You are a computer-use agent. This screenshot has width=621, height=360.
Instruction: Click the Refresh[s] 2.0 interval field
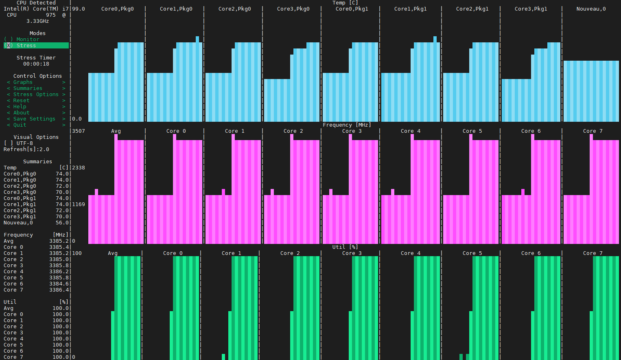pos(26,149)
